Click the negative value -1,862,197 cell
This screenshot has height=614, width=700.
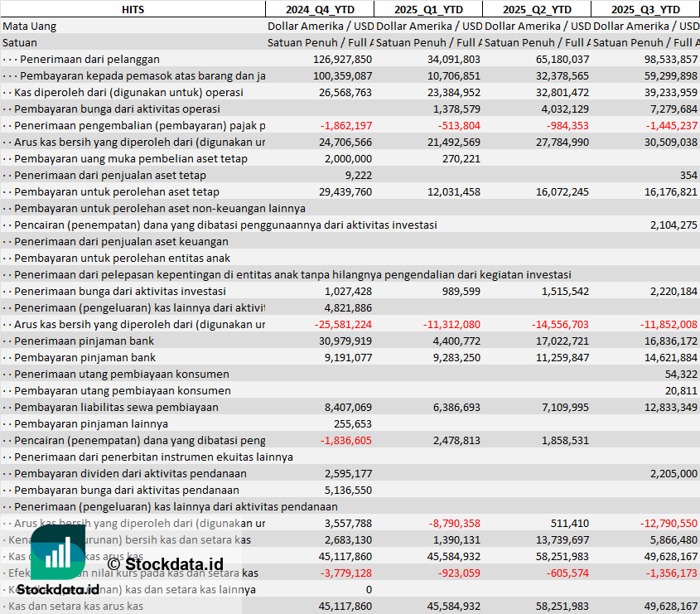point(345,125)
